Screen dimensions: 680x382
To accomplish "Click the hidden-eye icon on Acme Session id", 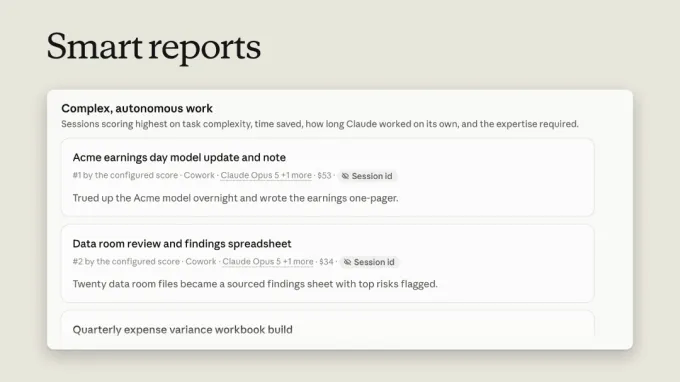I will click(345, 176).
